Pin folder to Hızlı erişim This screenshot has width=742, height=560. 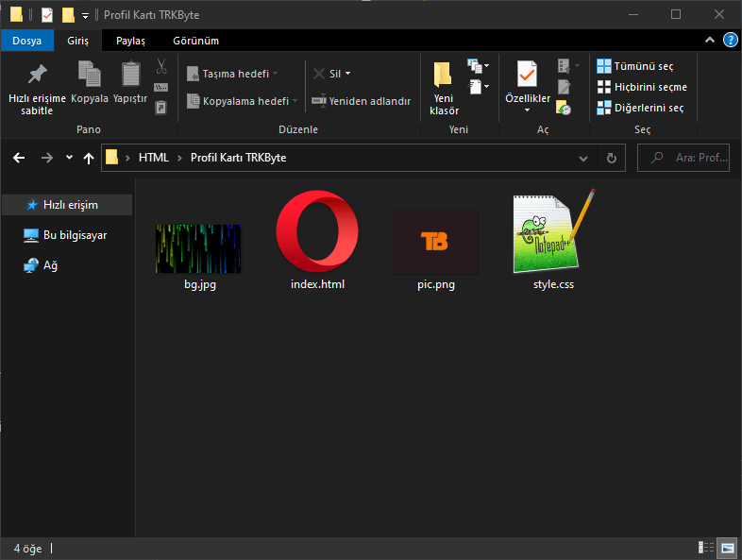pyautogui.click(x=37, y=90)
